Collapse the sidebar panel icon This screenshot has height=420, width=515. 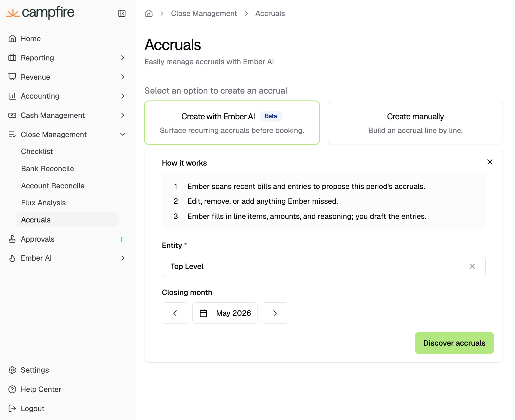tap(122, 13)
